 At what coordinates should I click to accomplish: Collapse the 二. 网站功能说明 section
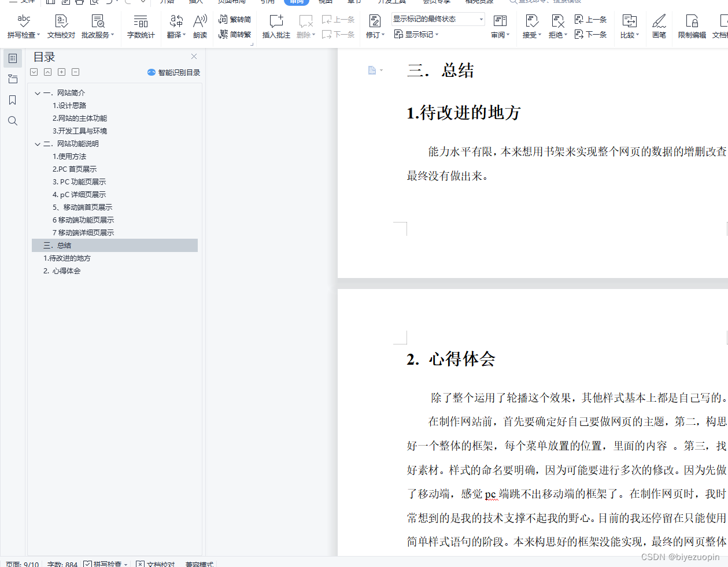38,144
